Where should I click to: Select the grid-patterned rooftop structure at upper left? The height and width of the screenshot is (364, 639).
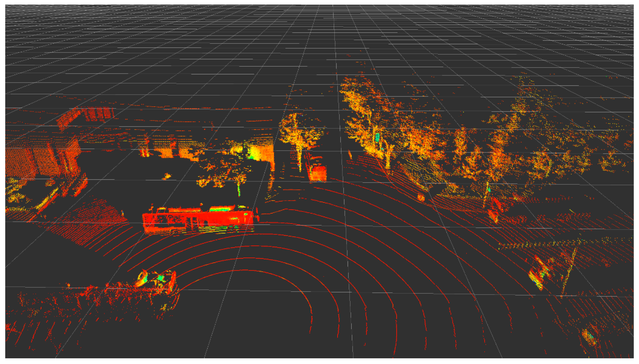[97, 114]
